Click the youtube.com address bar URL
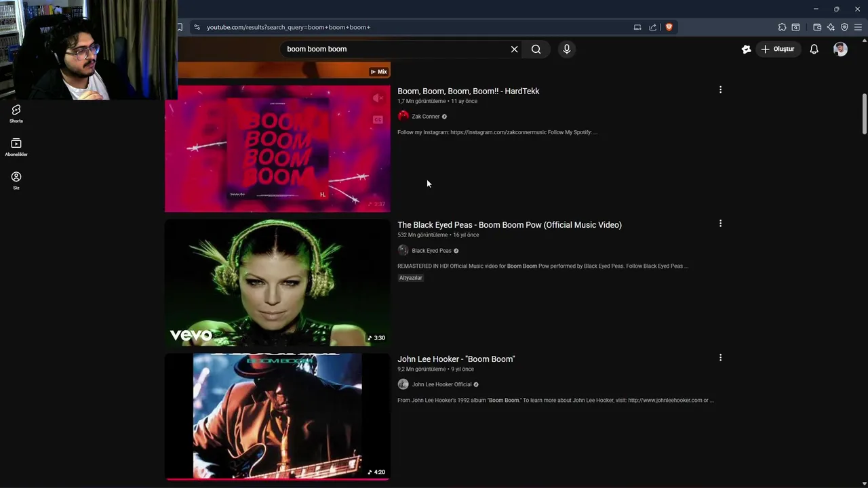This screenshot has height=488, width=868. pyautogui.click(x=288, y=27)
